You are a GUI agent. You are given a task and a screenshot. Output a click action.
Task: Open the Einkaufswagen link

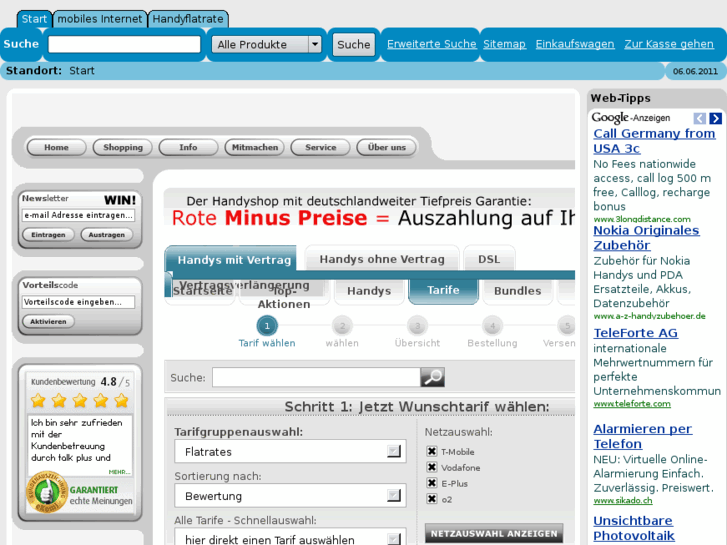click(x=575, y=44)
